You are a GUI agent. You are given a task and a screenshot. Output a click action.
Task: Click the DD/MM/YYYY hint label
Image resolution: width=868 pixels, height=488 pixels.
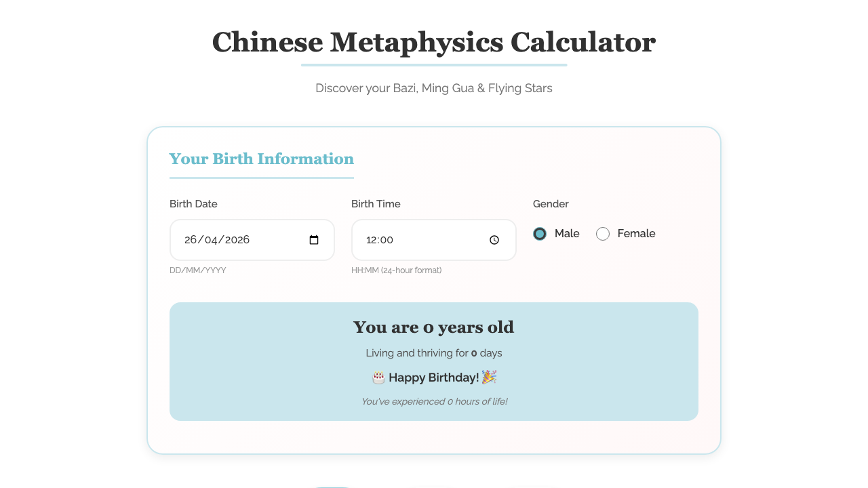coord(198,270)
